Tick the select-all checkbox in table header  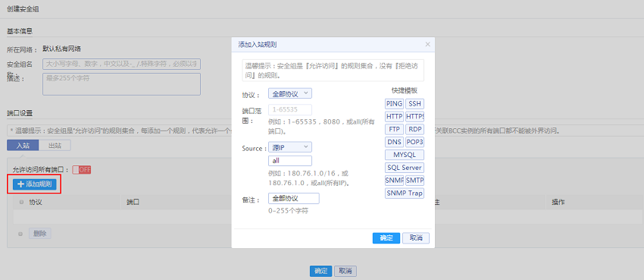click(x=21, y=202)
